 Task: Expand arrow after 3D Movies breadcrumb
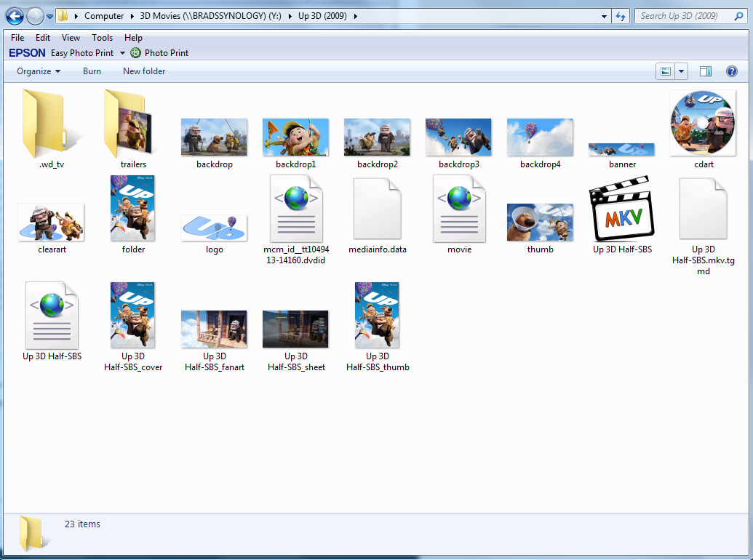(290, 16)
